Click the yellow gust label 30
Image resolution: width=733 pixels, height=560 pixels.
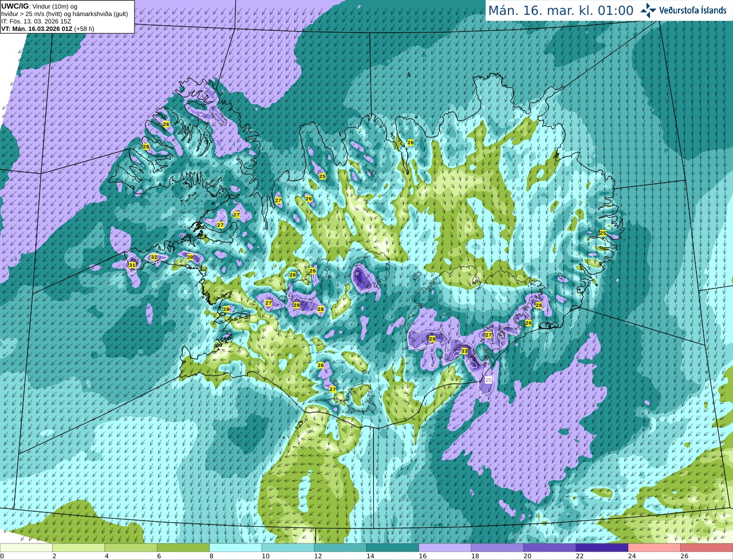pyautogui.click(x=190, y=257)
